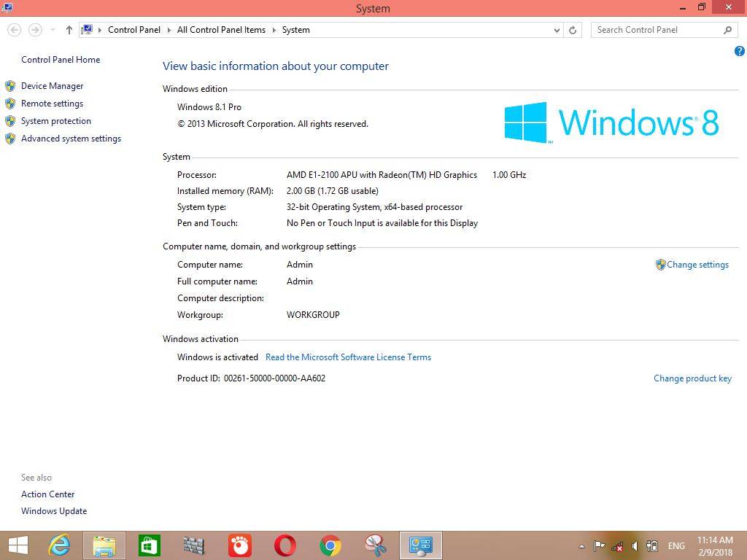
Task: Open the taskbar clock and date
Action: click(715, 546)
